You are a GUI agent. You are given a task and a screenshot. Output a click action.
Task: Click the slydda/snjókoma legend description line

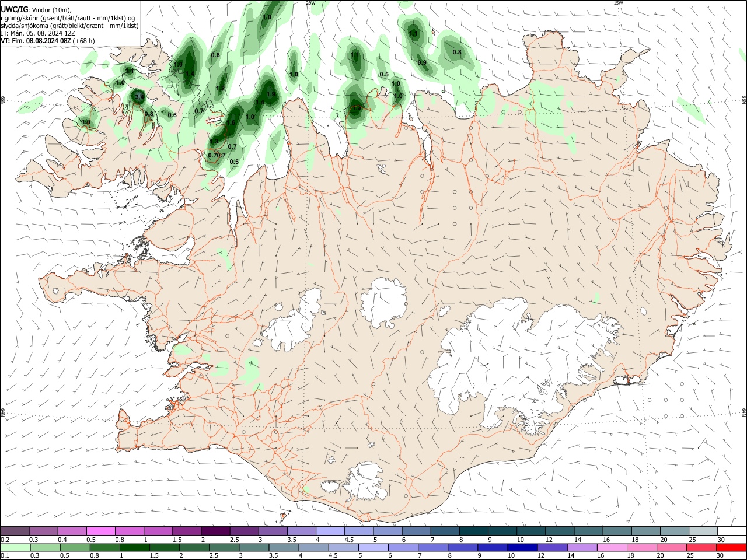pyautogui.click(x=69, y=26)
